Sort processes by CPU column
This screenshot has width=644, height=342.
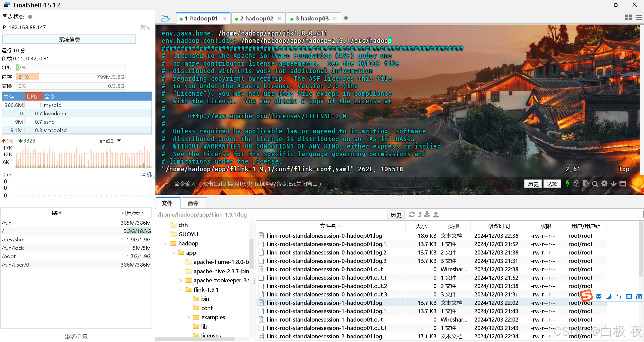click(x=34, y=97)
